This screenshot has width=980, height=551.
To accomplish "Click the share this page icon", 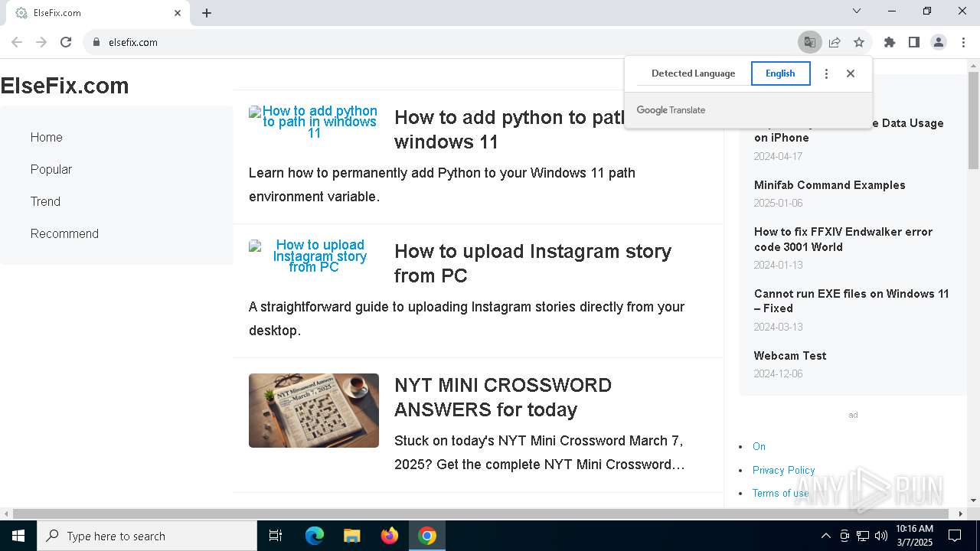I will [835, 42].
